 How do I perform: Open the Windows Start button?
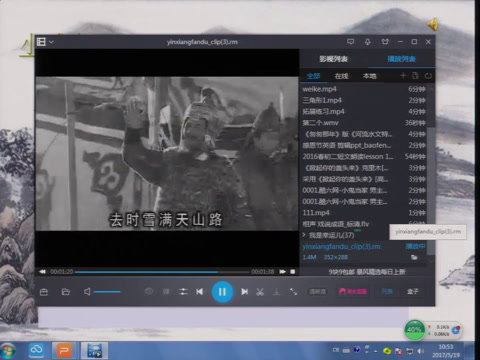click(x=7, y=351)
